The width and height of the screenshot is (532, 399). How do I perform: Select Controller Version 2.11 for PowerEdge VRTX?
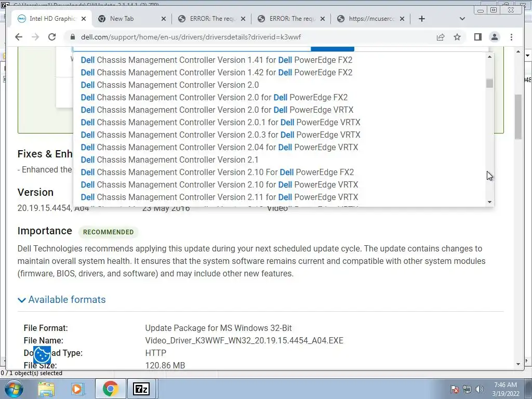click(x=220, y=197)
